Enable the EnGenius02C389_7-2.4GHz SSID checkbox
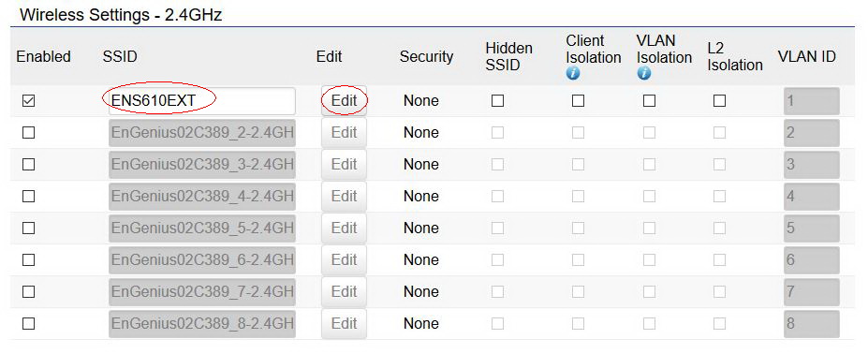The height and width of the screenshot is (354, 868). (28, 292)
